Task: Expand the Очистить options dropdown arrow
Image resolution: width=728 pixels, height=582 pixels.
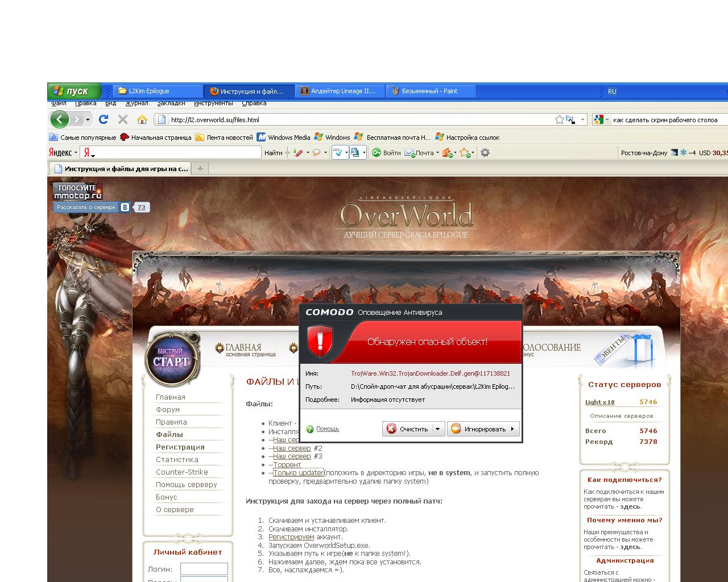Action: tap(437, 429)
